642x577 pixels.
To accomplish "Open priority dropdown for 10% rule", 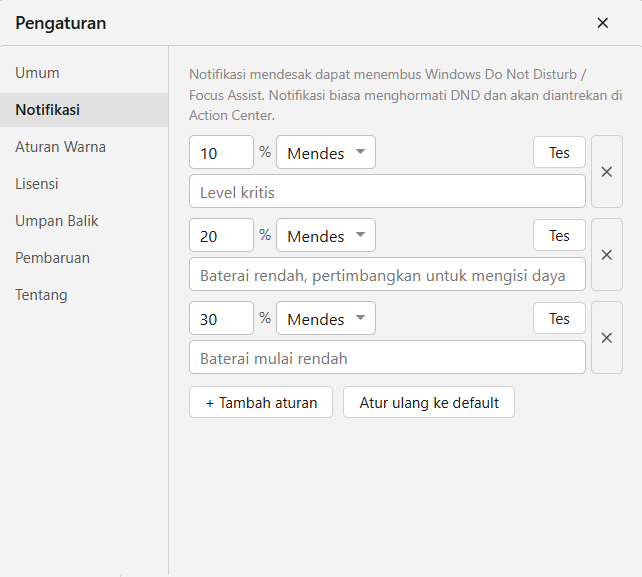I will point(326,152).
